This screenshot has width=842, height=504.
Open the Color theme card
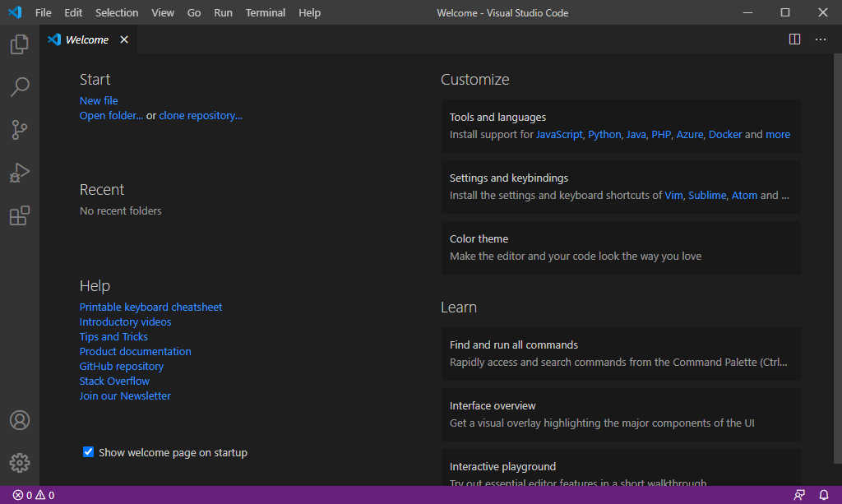[x=621, y=247]
